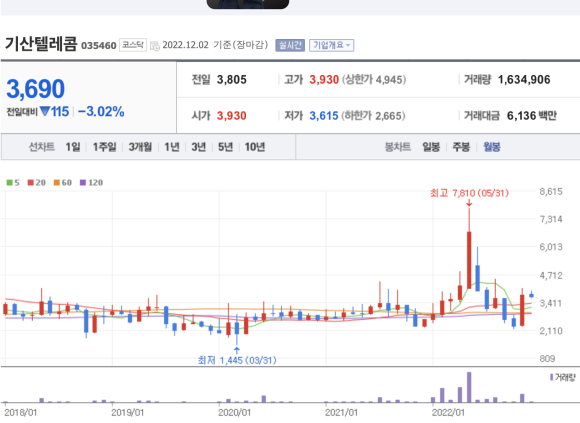Switch to the 월봉 candlestick chart
580x423 pixels.
pos(492,147)
